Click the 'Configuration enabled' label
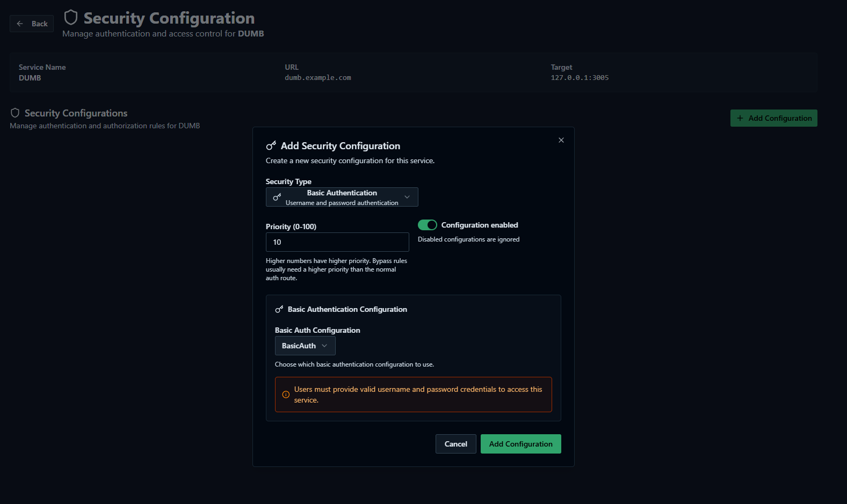Screen dimensions: 847x504 coord(480,225)
